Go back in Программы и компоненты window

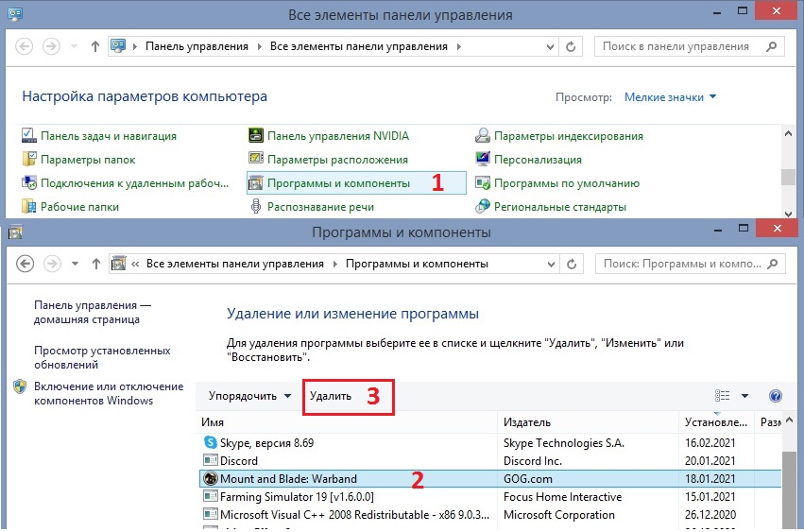point(26,264)
